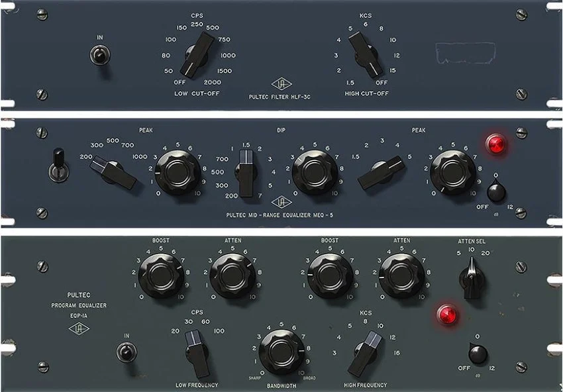This screenshot has width=563, height=392.
Task: Set high cut-off to 1.5 KCS
Action: [350, 83]
